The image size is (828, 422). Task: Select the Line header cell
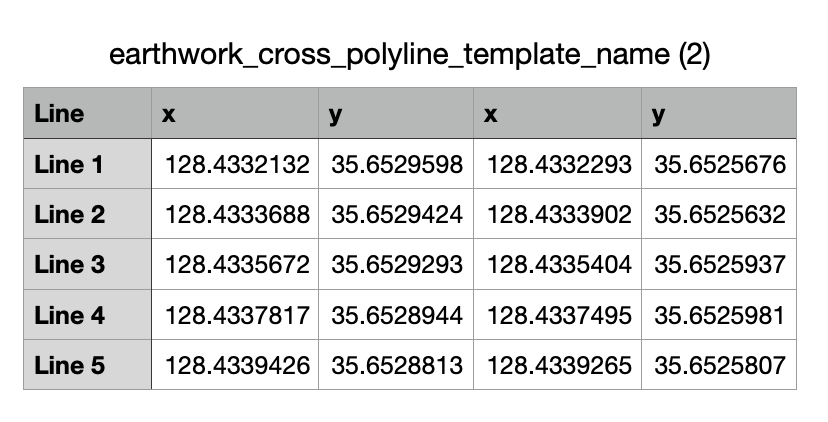click(x=87, y=113)
